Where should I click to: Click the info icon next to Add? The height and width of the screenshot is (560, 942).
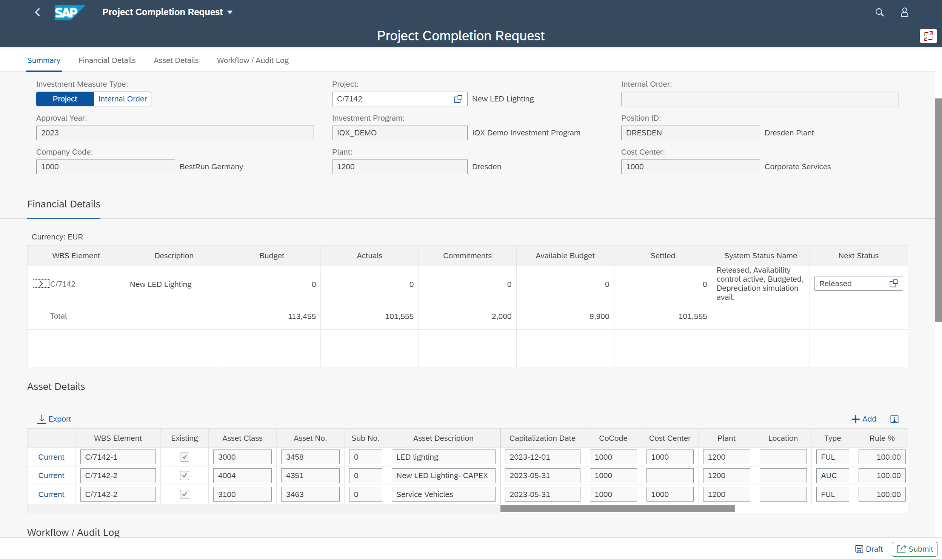coord(894,419)
